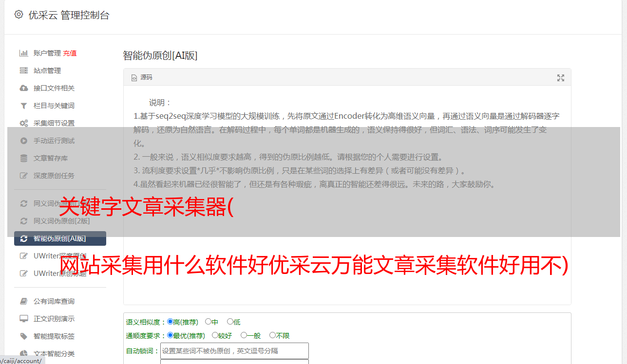
Task: Click the bar chart icon for 账户管理
Action: point(23,53)
